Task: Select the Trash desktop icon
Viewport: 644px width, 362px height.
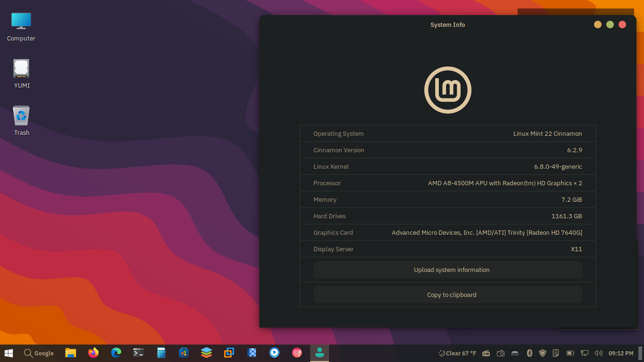Action: coord(21,121)
